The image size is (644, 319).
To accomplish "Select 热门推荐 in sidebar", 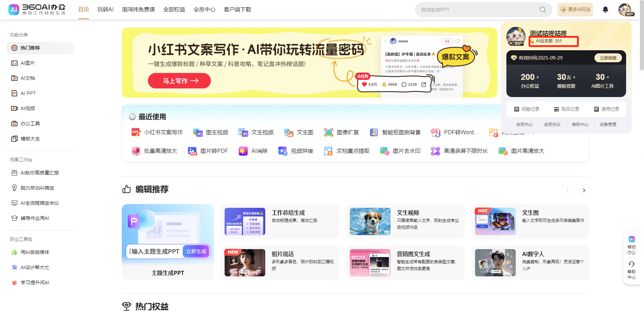I will 41,48.
